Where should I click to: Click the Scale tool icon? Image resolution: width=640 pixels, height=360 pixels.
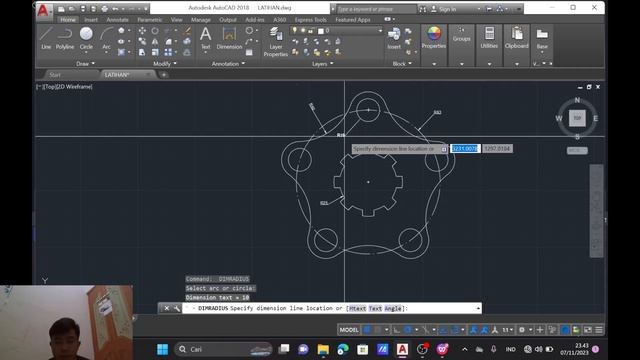(x=155, y=52)
